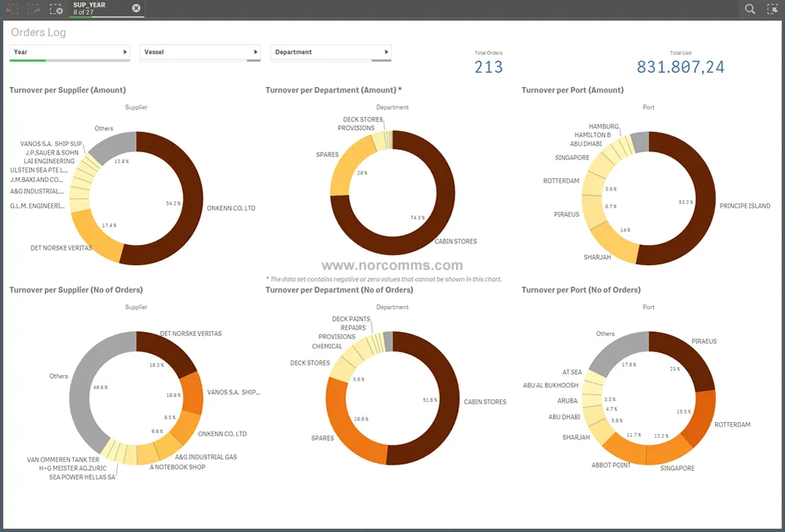Open the selections tool icon

(772, 9)
